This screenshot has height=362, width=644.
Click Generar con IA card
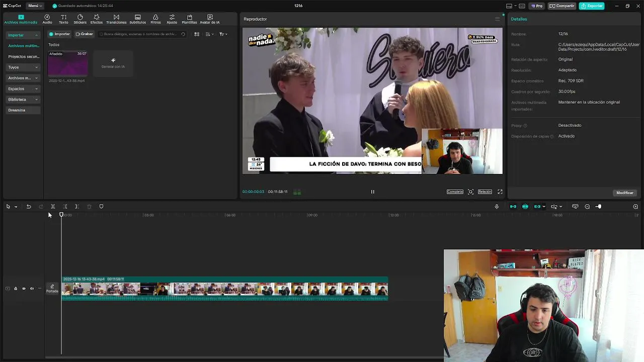click(113, 64)
